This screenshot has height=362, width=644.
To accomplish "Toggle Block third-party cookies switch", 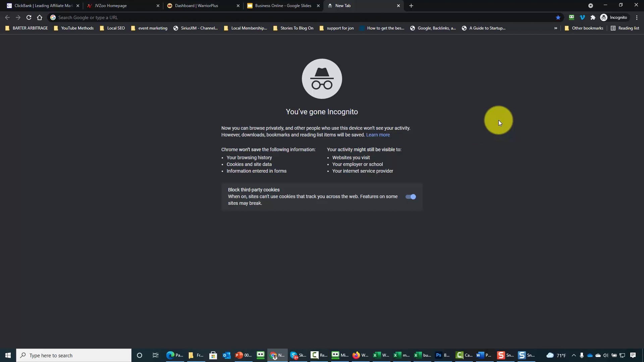I will [x=411, y=197].
